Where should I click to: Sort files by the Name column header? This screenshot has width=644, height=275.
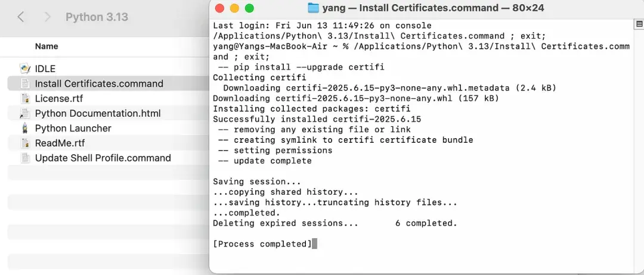47,46
